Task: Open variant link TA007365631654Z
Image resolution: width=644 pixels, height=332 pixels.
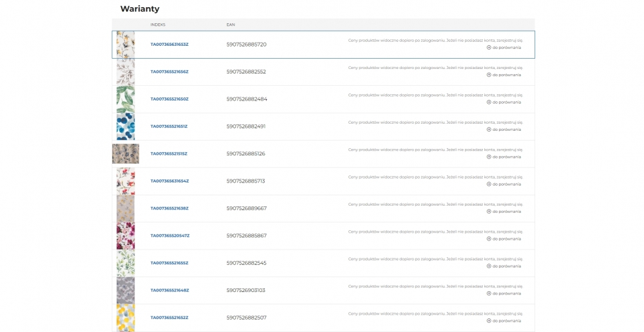Action: (x=169, y=181)
